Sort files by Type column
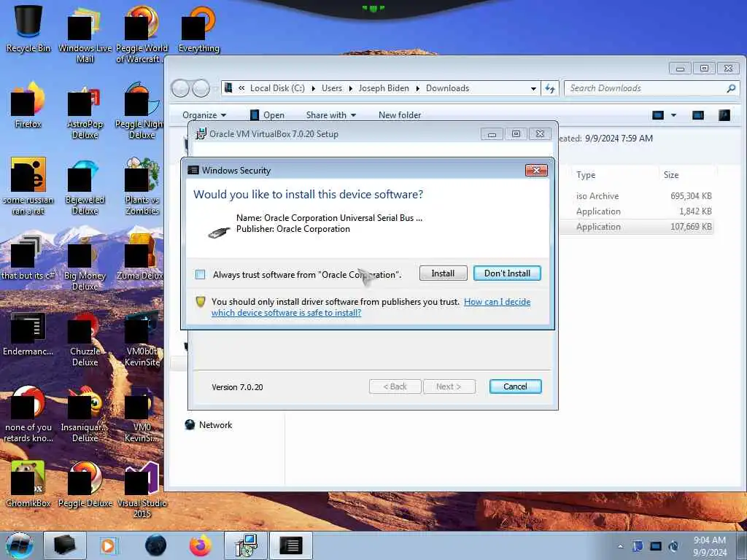 [x=586, y=175]
